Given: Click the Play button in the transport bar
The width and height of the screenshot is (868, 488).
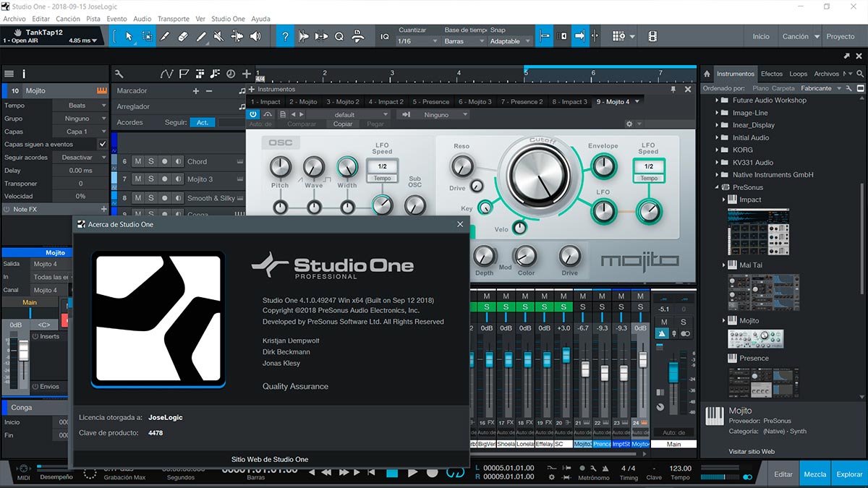Looking at the screenshot, I should [413, 473].
